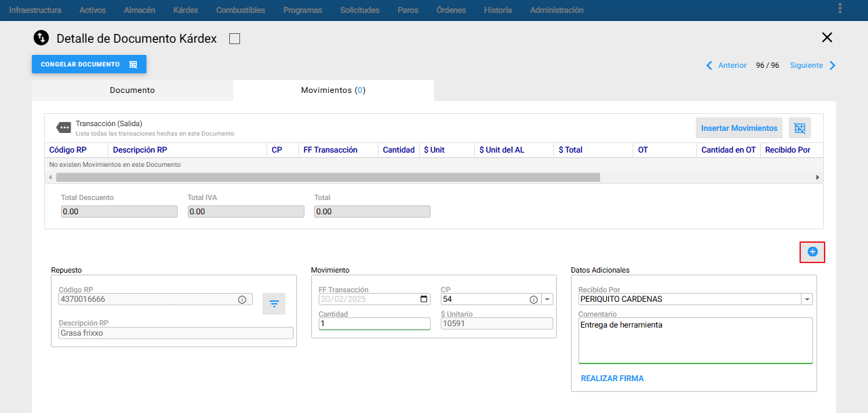Click the Comentario text area
The image size is (868, 413).
tap(695, 341)
